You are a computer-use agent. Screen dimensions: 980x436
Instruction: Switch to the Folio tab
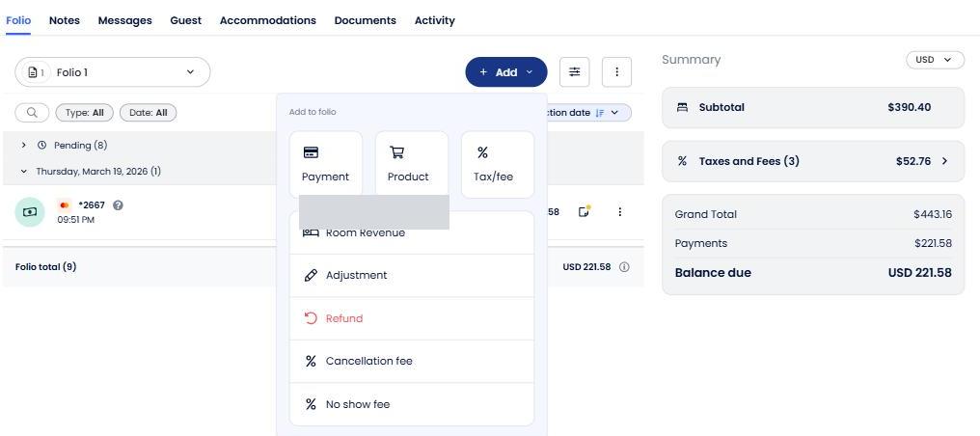tap(18, 20)
